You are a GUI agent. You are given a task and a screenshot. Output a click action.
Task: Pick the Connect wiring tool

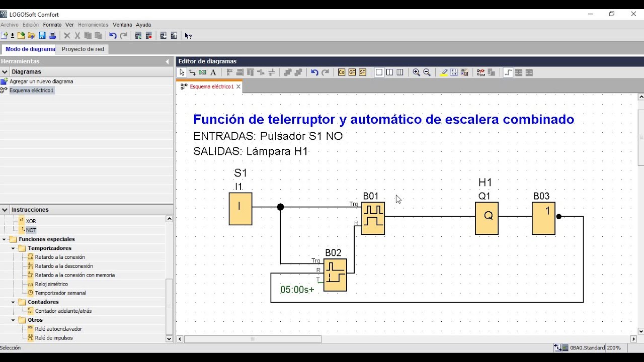click(192, 72)
